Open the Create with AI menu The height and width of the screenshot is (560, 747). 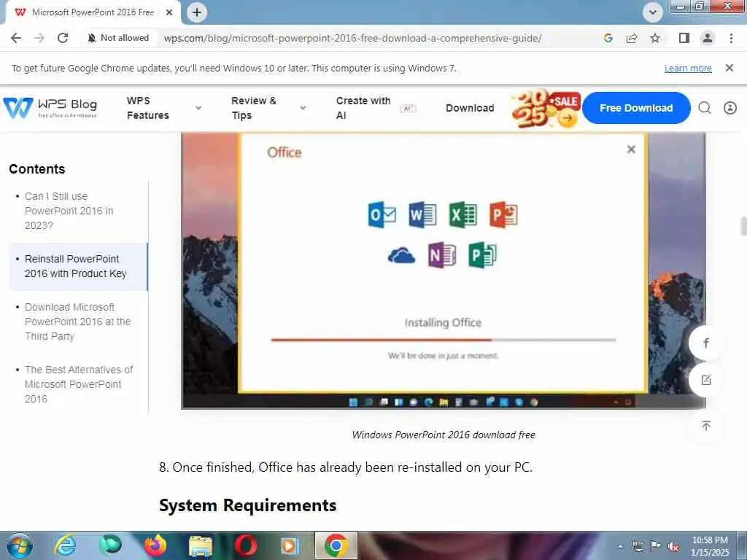pyautogui.click(x=363, y=108)
